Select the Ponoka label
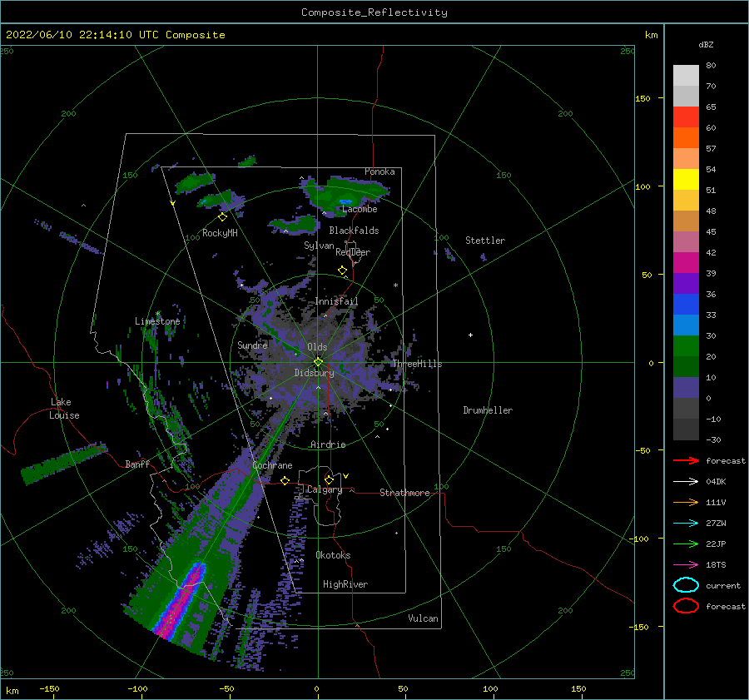Image resolution: width=749 pixels, height=700 pixels. click(x=379, y=172)
